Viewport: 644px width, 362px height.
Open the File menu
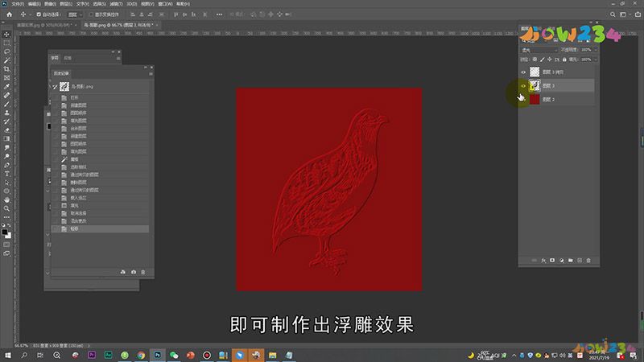coord(18,4)
